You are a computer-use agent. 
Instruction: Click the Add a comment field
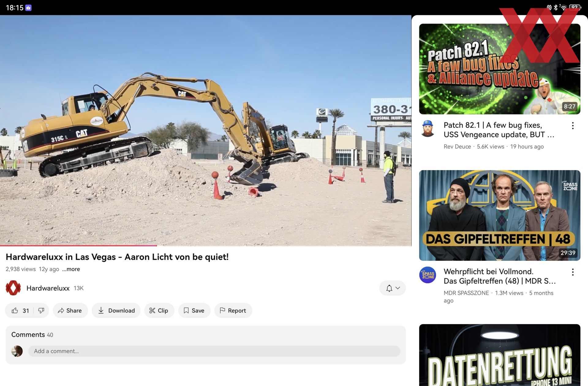(x=214, y=351)
